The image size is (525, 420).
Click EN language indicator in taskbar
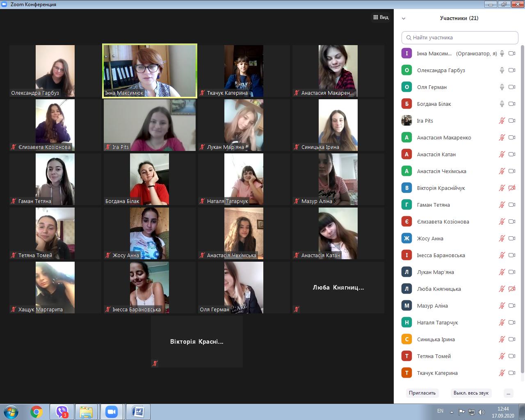pos(440,411)
